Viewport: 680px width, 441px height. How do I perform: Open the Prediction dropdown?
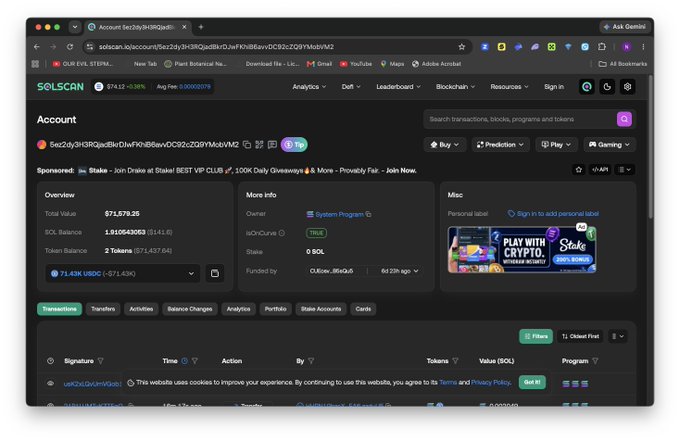click(500, 144)
